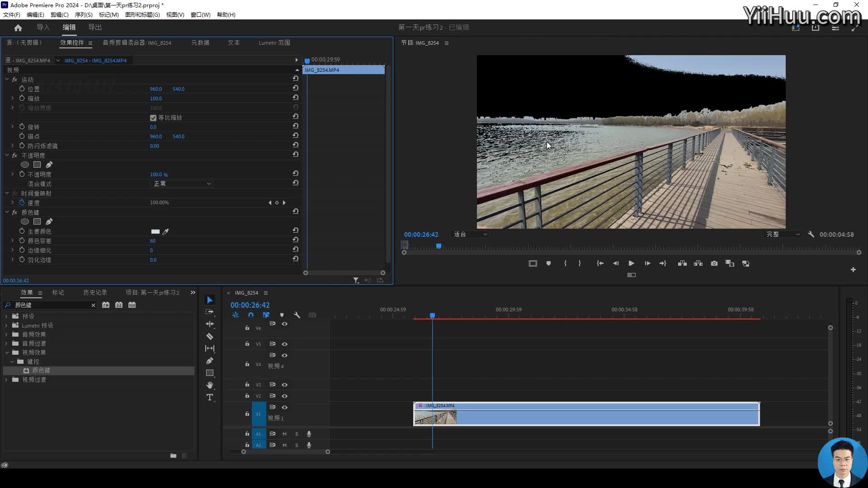Play the sequence in program monitor
Viewport: 868px width, 488px height.
[x=632, y=263]
